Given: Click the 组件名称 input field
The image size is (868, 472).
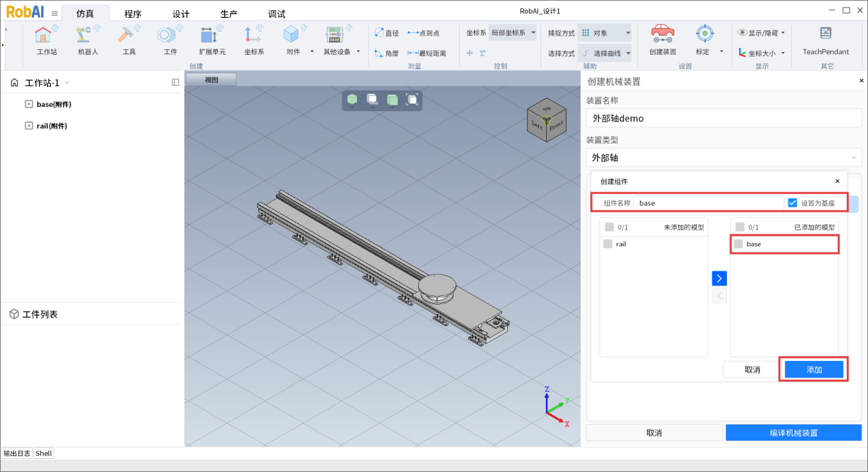Looking at the screenshot, I should 708,203.
